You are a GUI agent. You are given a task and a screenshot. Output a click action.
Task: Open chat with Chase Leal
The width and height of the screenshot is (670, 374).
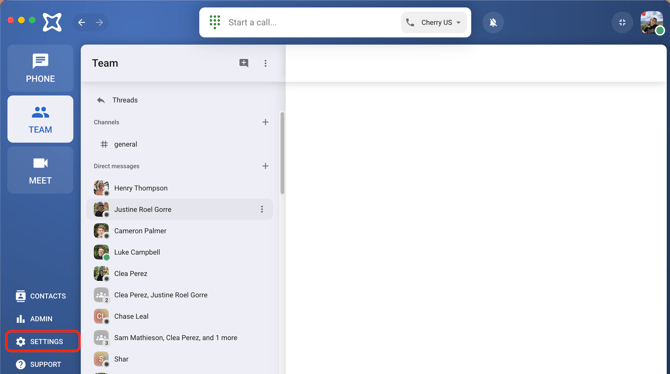(179, 316)
